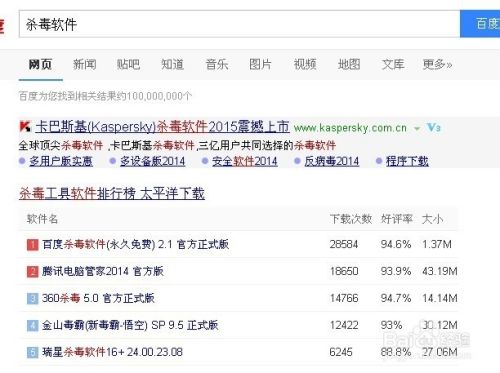Click the download count 18650
The width and height of the screenshot is (500, 373).
(344, 271)
